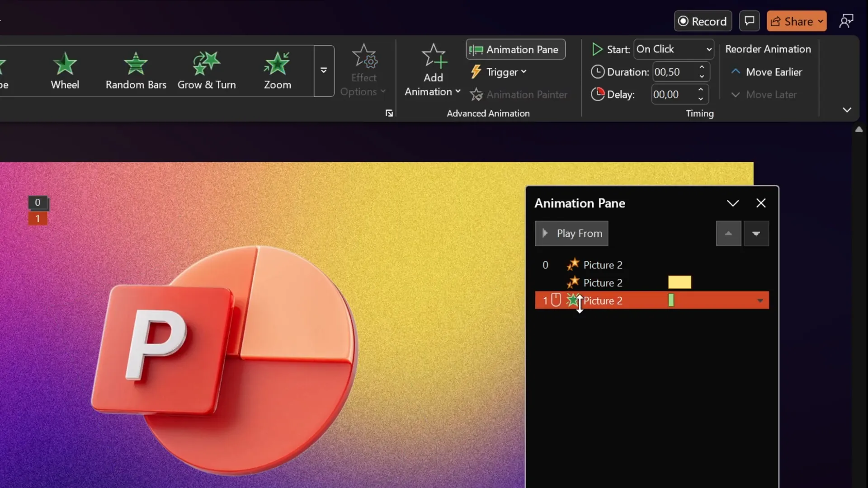
Task: Click Move Later in Reorder Animation
Action: pos(764,94)
